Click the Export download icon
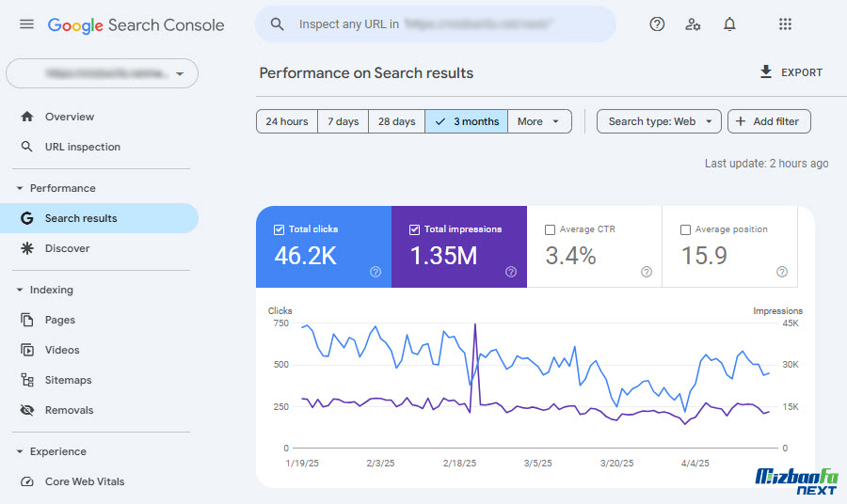The height and width of the screenshot is (504, 847). click(765, 71)
